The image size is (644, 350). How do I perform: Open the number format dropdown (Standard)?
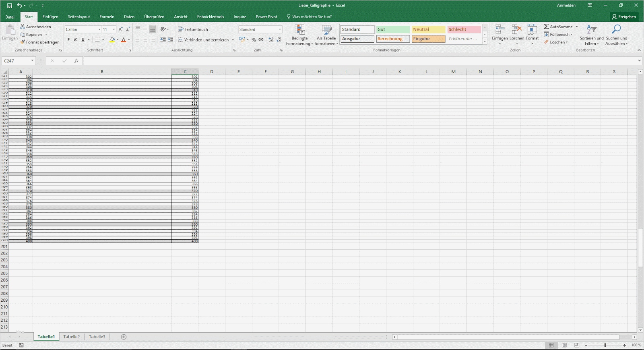tap(280, 29)
